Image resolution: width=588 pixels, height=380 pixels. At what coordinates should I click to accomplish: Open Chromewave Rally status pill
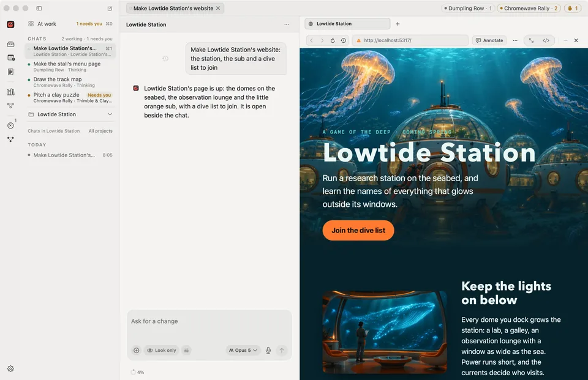(529, 8)
